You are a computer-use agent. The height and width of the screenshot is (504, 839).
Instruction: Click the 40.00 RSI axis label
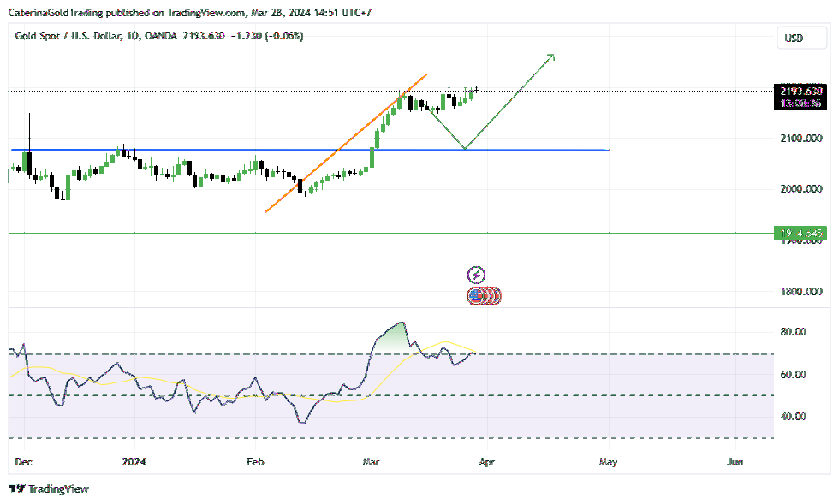(793, 416)
